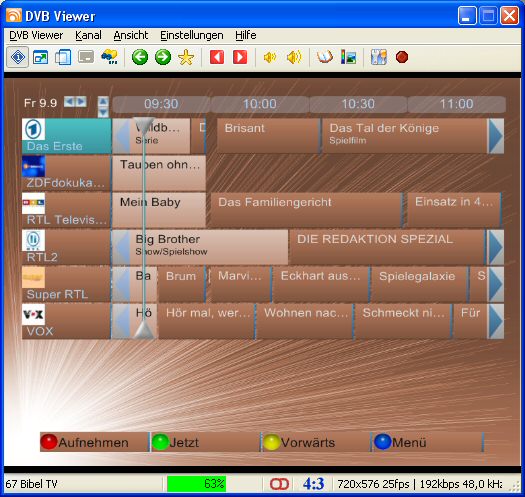The width and height of the screenshot is (525, 497).
Task: Click the picture settings color icon
Action: click(x=349, y=57)
